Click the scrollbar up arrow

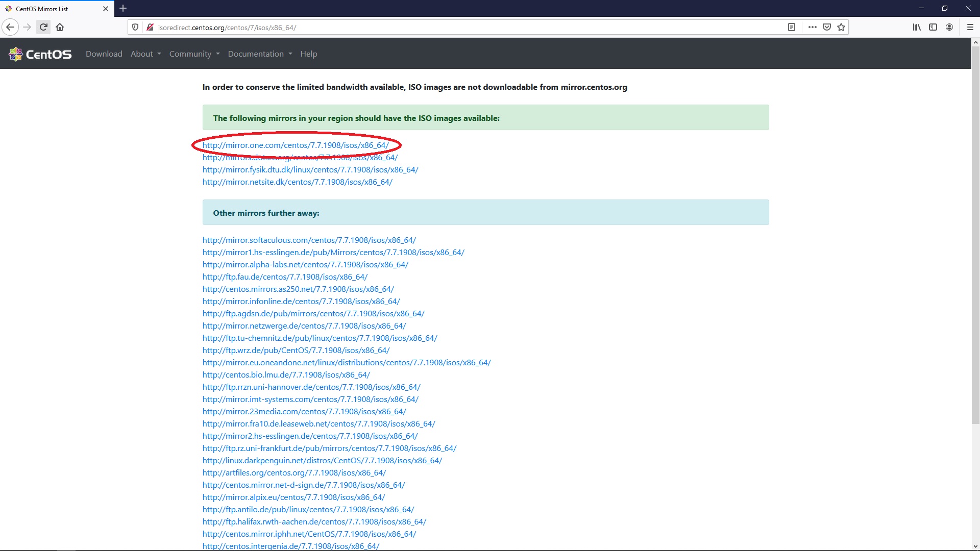[x=975, y=42]
